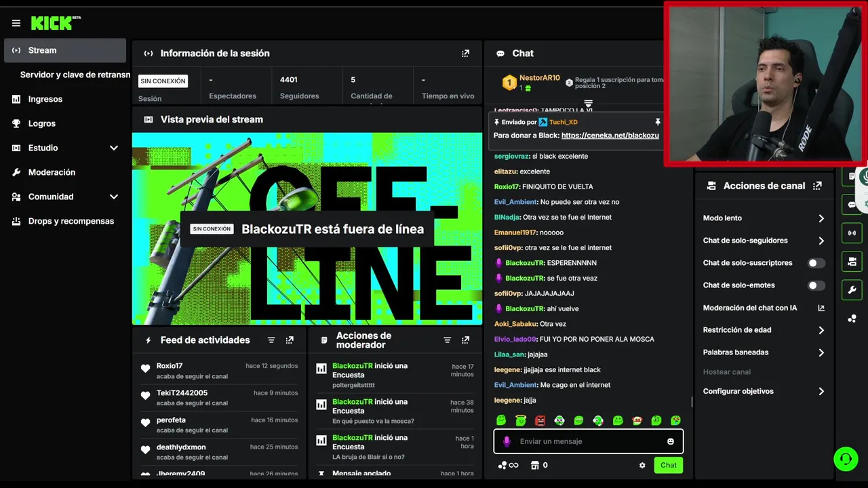Filter the Feed de actividades list
This screenshot has height=488, width=868.
(271, 340)
